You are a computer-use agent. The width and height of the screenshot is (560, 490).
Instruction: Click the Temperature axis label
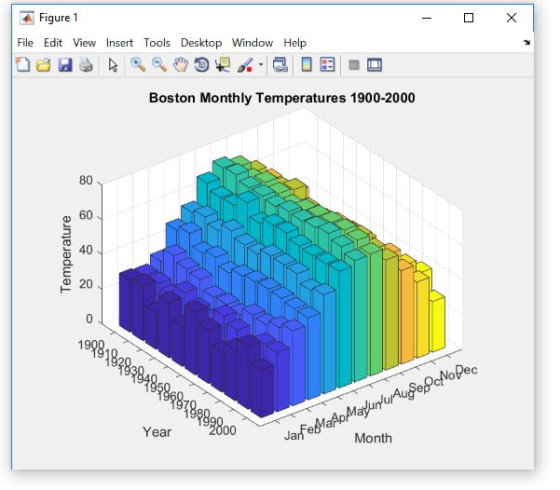tap(66, 254)
